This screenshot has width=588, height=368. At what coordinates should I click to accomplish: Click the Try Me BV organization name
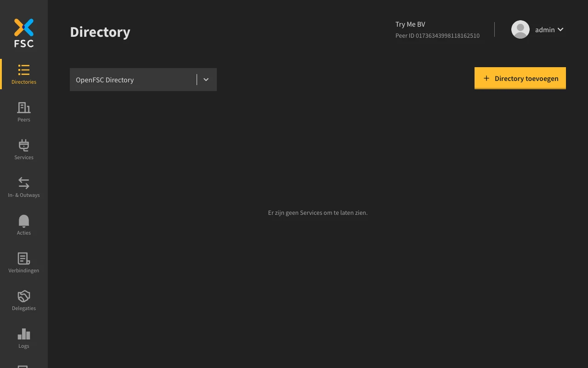[x=410, y=24]
